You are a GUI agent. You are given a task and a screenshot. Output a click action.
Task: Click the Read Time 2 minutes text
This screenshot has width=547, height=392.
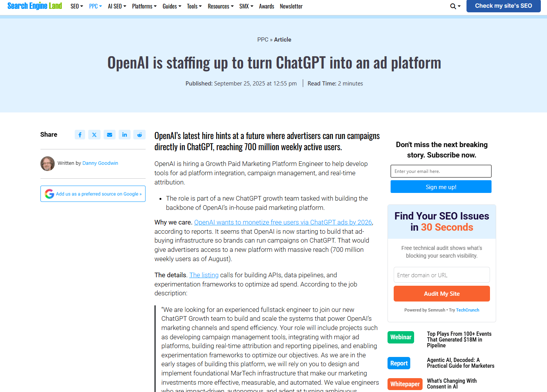click(x=335, y=84)
